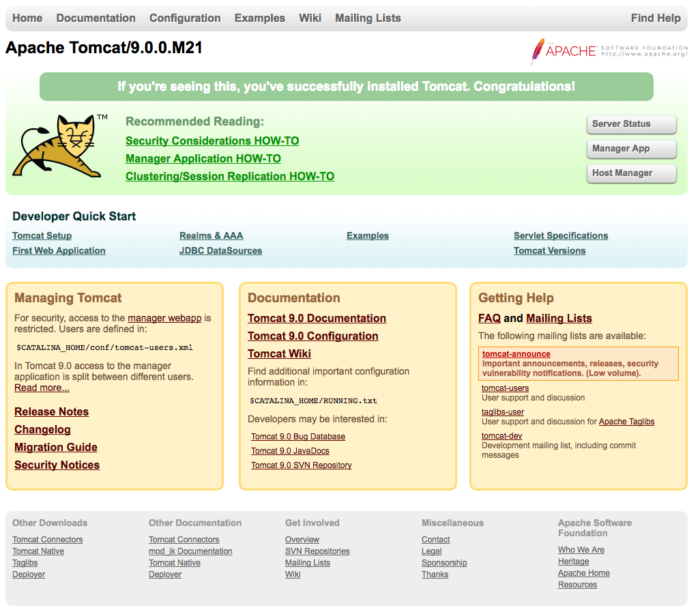700x612 pixels.
Task: Open the Home menu item
Action: (x=27, y=18)
